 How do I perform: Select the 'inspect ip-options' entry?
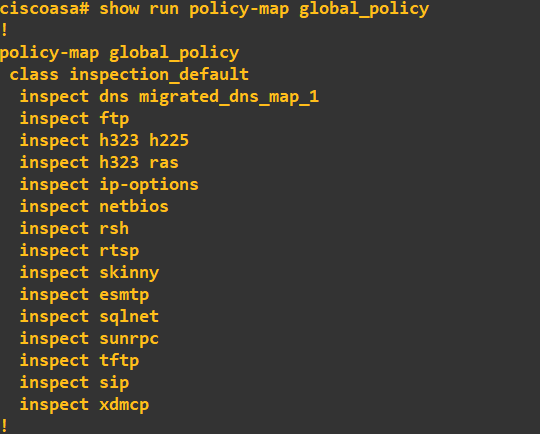109,185
